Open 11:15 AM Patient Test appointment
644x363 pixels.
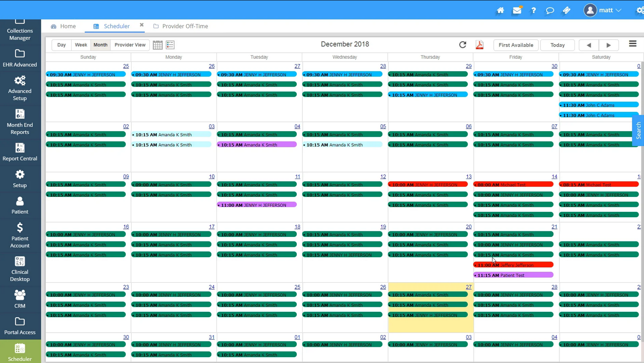tap(513, 275)
